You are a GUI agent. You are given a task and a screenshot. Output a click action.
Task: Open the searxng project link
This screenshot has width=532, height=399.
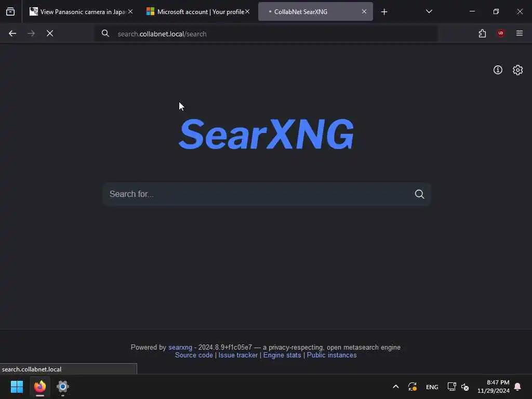180,348
